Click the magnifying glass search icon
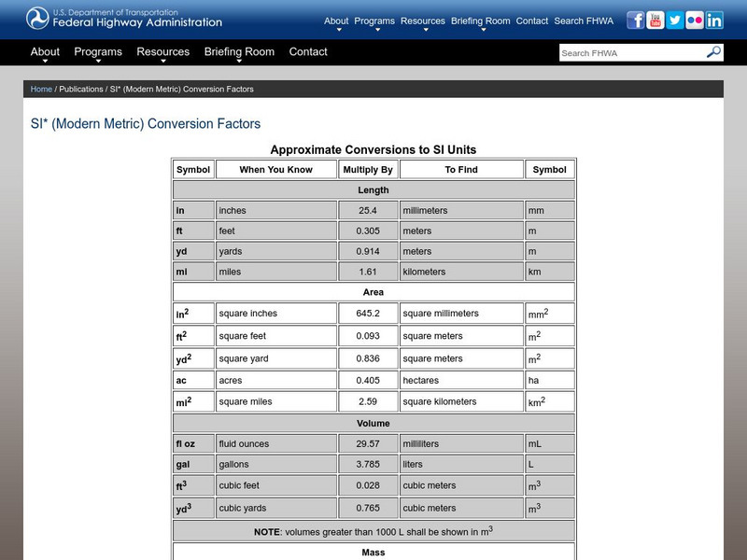 (713, 52)
